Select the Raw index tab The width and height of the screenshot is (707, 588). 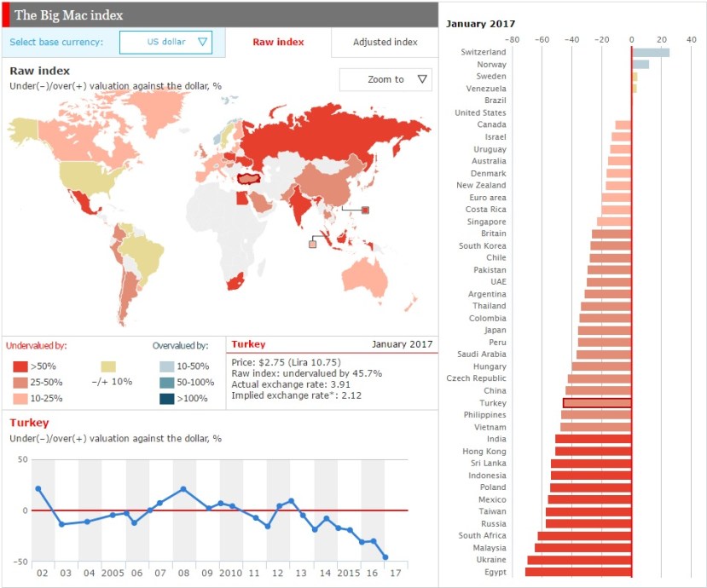click(x=278, y=42)
